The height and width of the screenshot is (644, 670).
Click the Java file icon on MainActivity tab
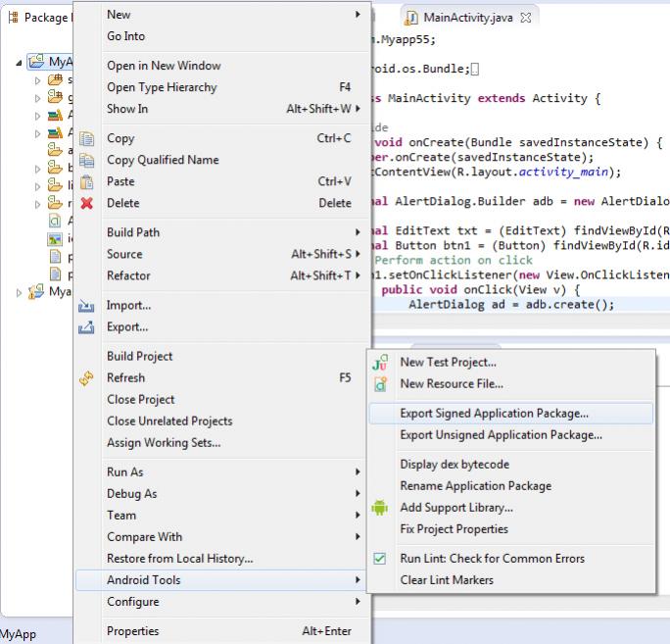(411, 18)
